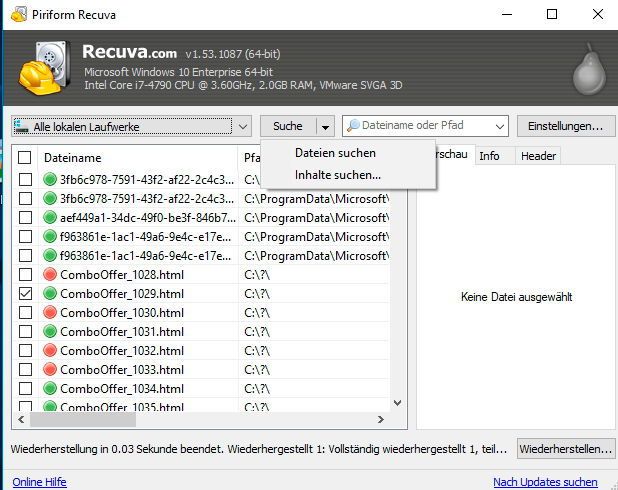This screenshot has height=490, width=618.
Task: Click the horizontal scrollbar thumb
Action: tap(83, 419)
